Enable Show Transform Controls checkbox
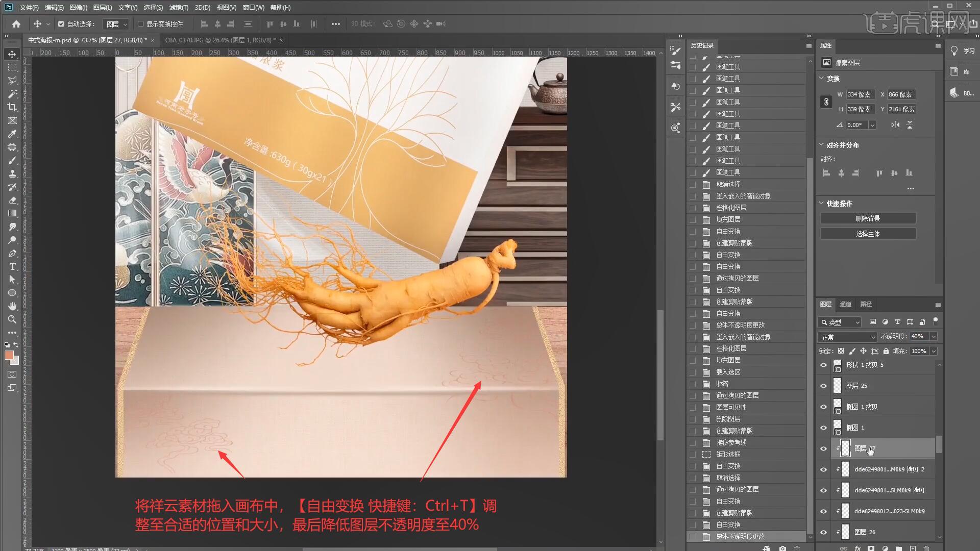Viewport: 980px width, 551px height. point(141,24)
